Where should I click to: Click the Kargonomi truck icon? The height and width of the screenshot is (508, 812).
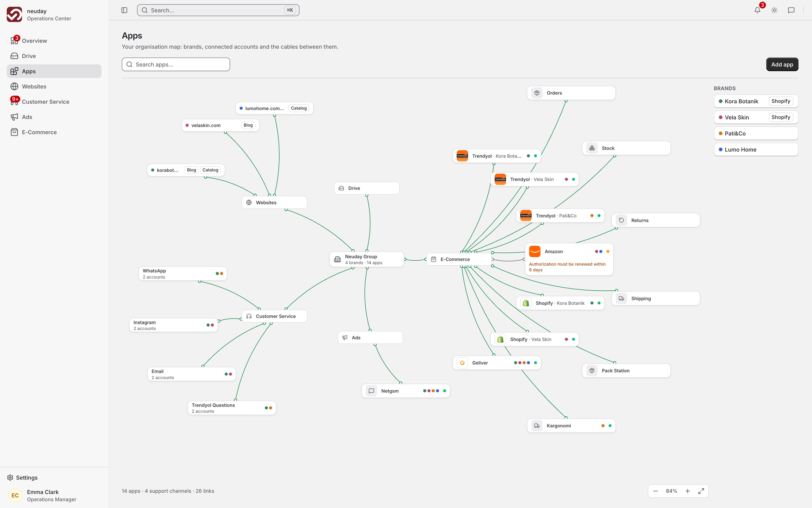[537, 426]
